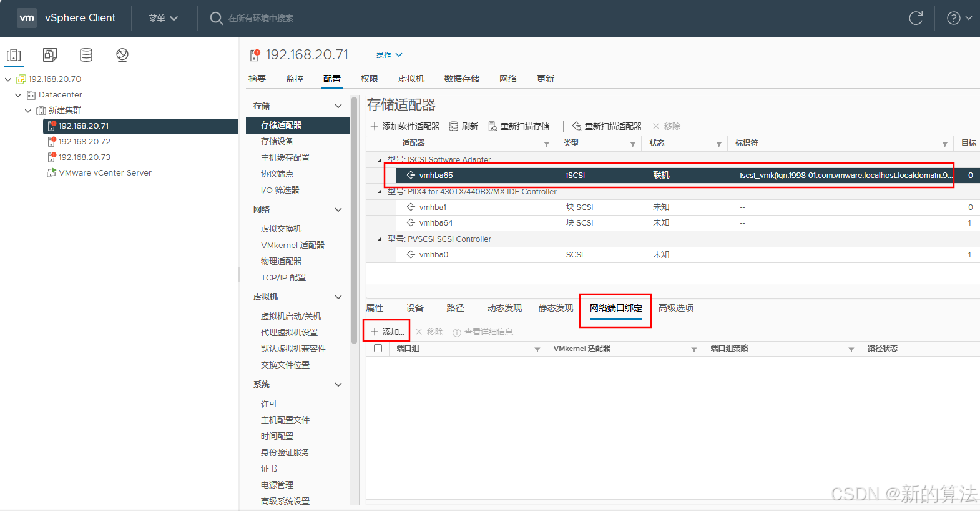Image resolution: width=980 pixels, height=511 pixels.
Task: Open the 动态发现 tab
Action: click(x=504, y=308)
